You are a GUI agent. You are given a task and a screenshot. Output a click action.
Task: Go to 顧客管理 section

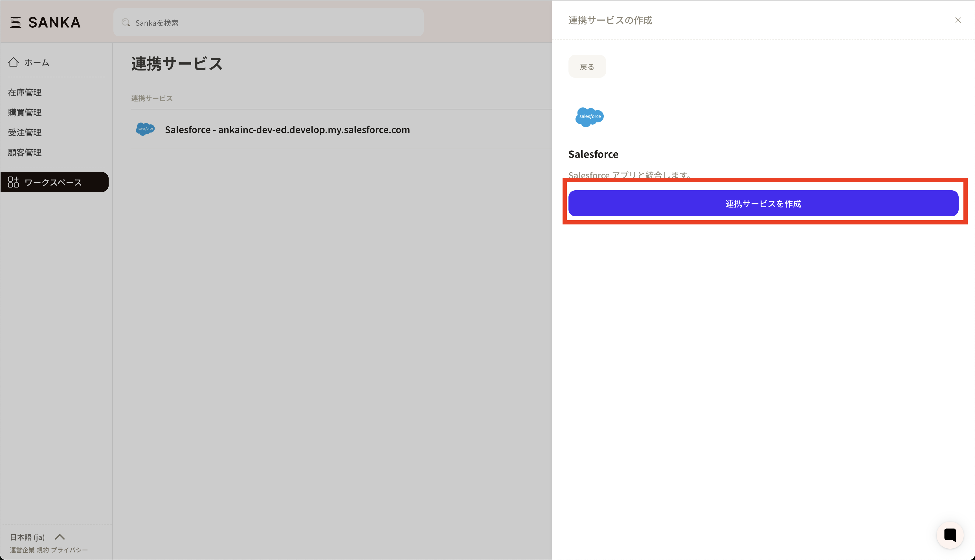click(x=25, y=152)
